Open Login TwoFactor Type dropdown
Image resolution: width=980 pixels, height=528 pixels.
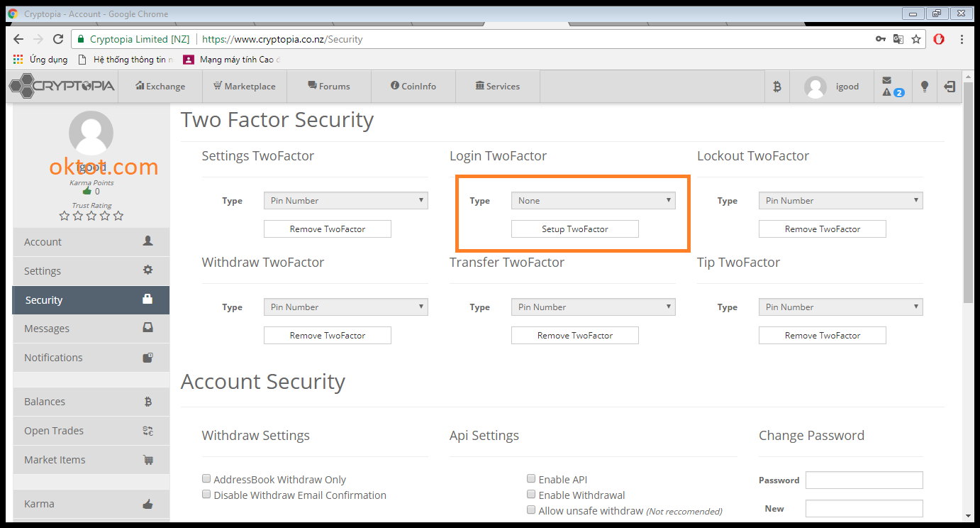[593, 201]
